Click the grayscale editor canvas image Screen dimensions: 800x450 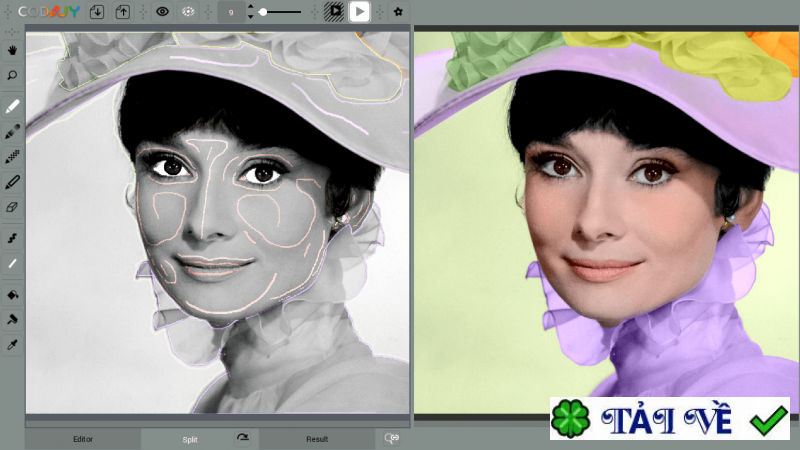click(218, 222)
